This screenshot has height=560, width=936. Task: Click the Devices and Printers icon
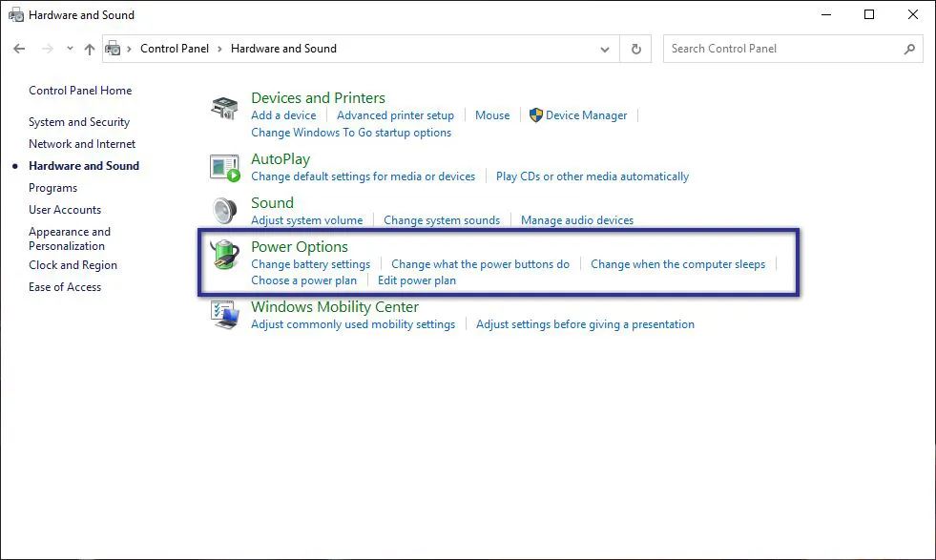tap(224, 108)
